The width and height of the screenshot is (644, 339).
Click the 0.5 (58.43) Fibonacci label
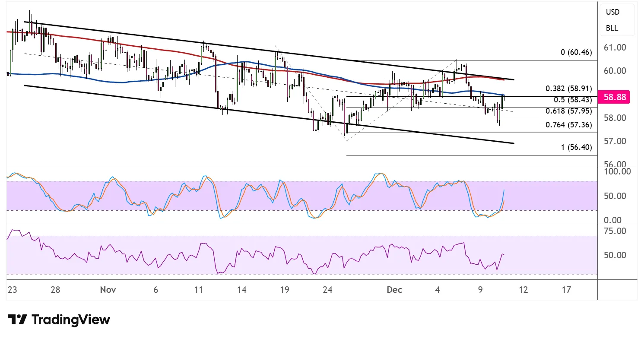click(x=572, y=100)
